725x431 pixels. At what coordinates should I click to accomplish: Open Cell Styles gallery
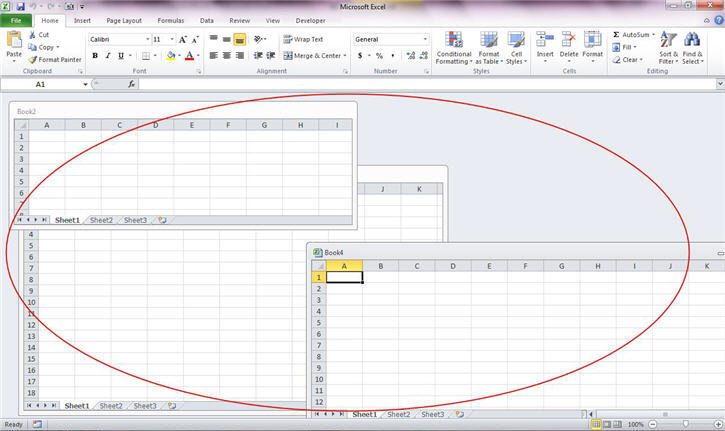pyautogui.click(x=516, y=48)
